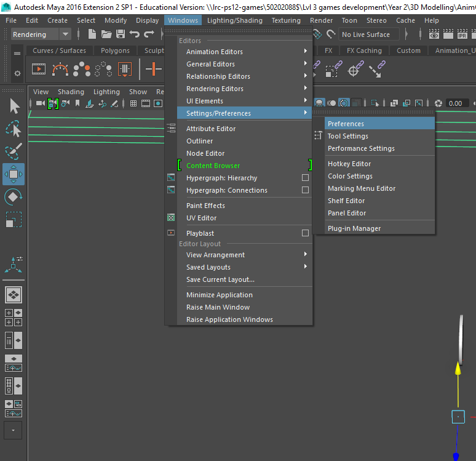476x461 pixels.
Task: Click the 0.00 exposure value field
Action: pyautogui.click(x=458, y=103)
